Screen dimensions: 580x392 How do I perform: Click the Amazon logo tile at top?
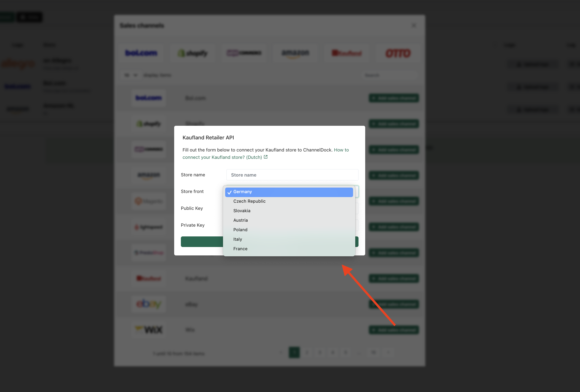click(295, 53)
